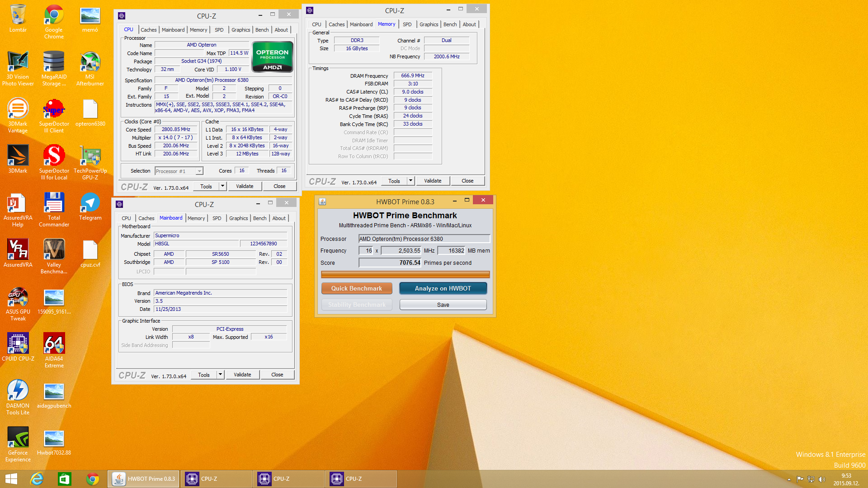
Task: Open Tools dropdown arrow in Memory window
Action: coord(410,181)
